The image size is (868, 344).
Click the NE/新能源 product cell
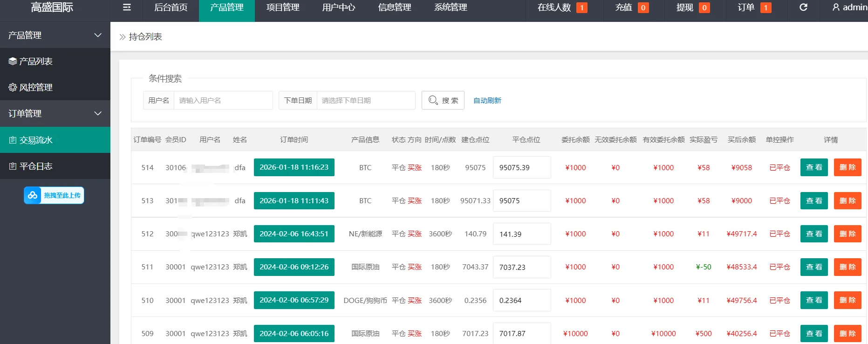[x=365, y=234]
